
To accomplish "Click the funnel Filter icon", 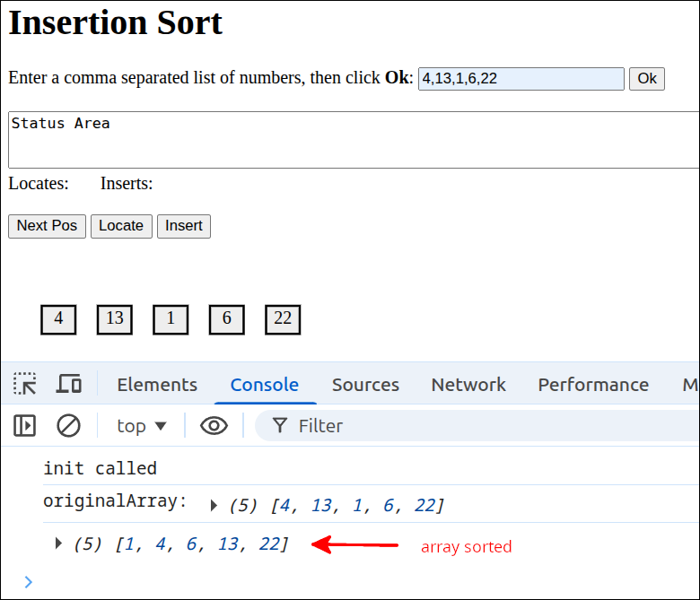I will 280,425.
